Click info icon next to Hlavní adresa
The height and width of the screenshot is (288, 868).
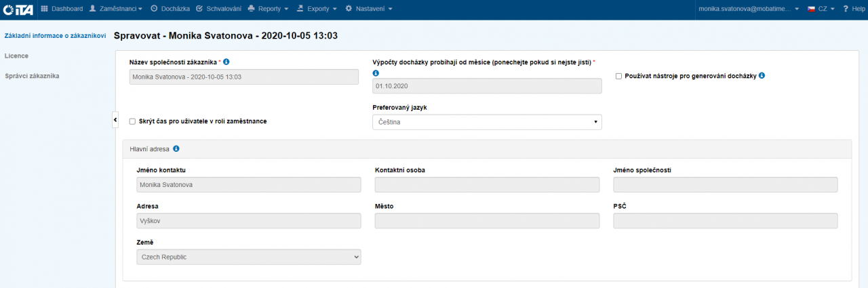(176, 148)
